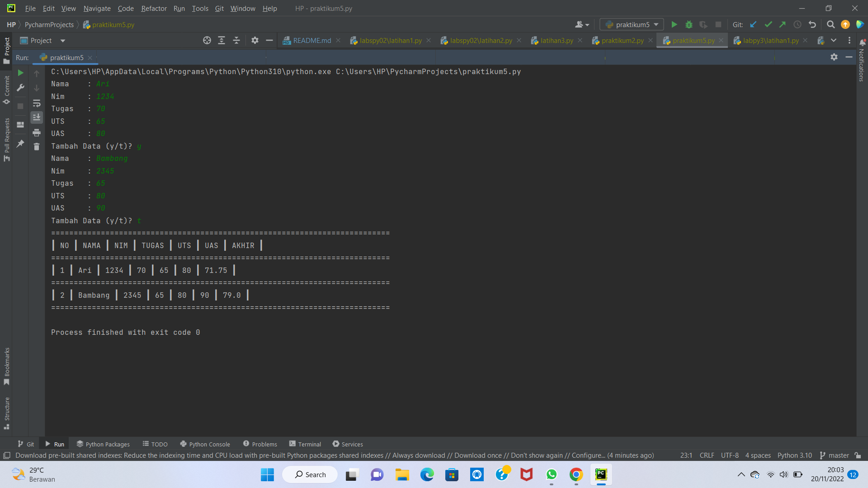Image resolution: width=868 pixels, height=488 pixels.
Task: Collapse all in Project panel
Action: 236,40
